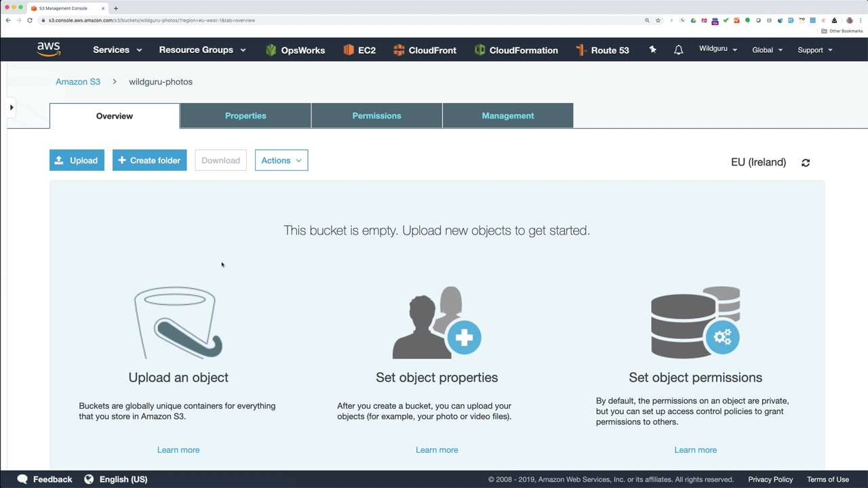
Task: Click the Create folder button
Action: 149,161
